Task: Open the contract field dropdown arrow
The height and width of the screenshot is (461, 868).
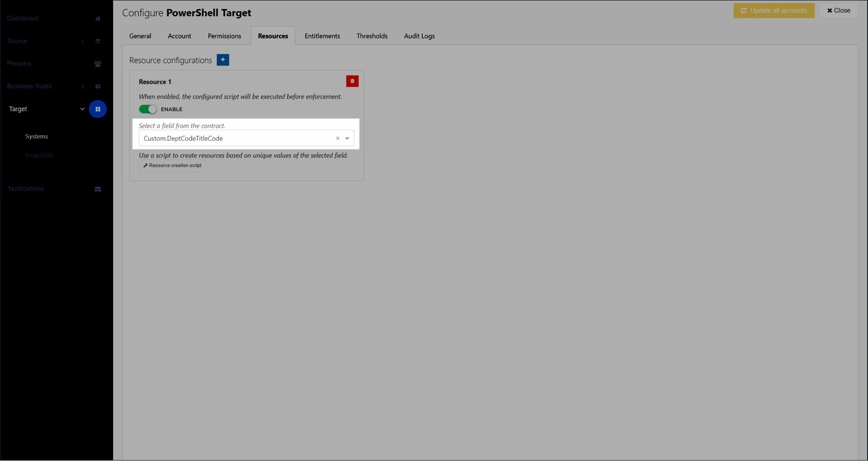Action: pyautogui.click(x=347, y=138)
